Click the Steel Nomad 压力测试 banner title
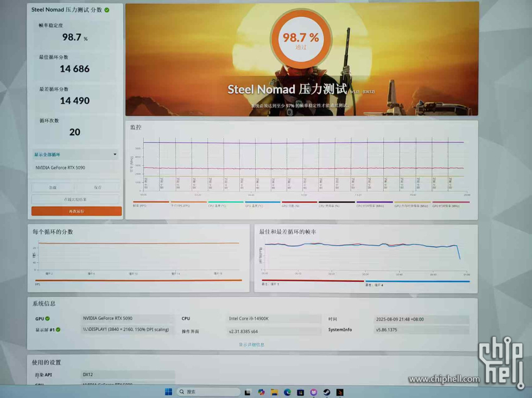Screen dimensions: 532x398 [287, 89]
